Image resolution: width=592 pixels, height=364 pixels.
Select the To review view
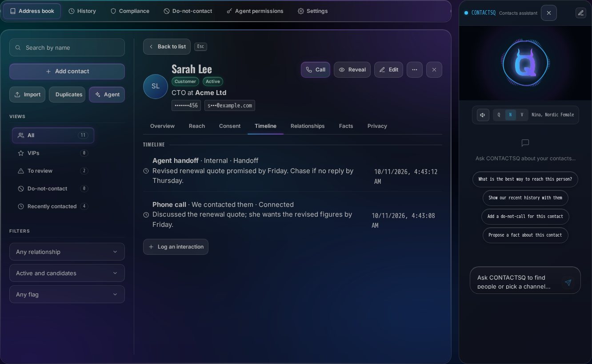(x=53, y=171)
